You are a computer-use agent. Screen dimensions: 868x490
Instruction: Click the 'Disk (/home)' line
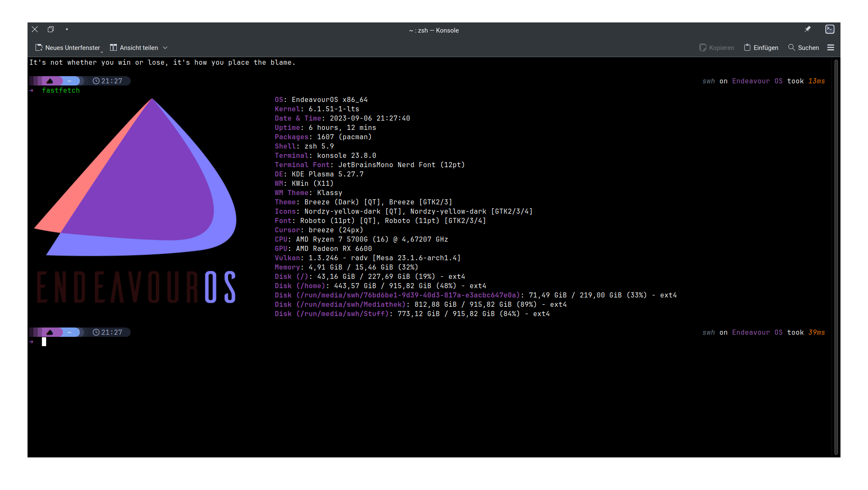tap(381, 286)
